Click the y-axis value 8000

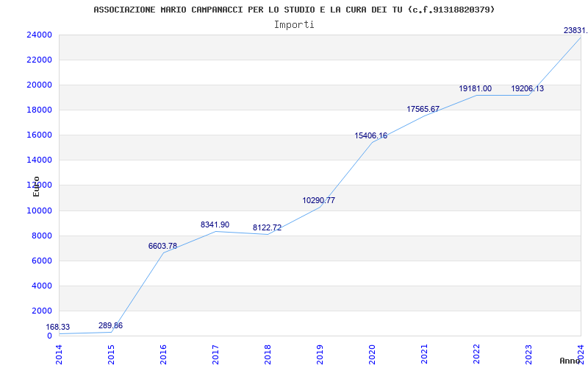pyautogui.click(x=42, y=236)
